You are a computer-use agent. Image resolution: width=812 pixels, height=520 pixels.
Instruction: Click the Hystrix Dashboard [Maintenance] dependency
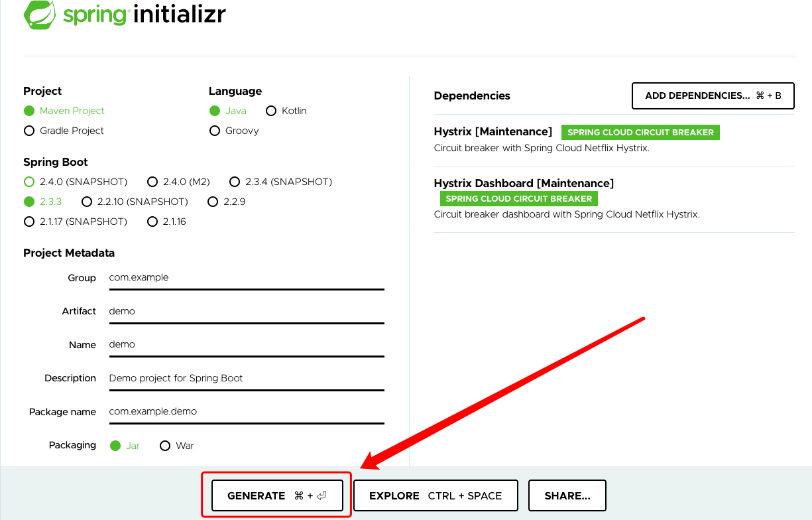point(524,183)
